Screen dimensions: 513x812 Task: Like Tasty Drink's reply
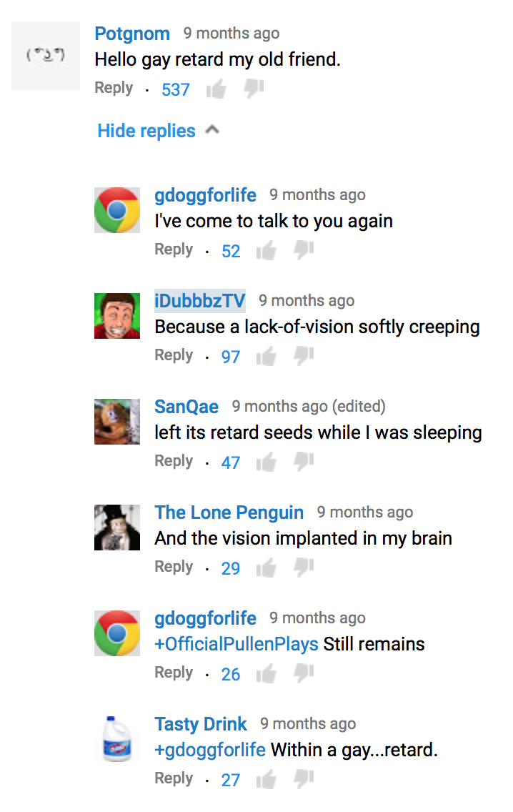266,779
